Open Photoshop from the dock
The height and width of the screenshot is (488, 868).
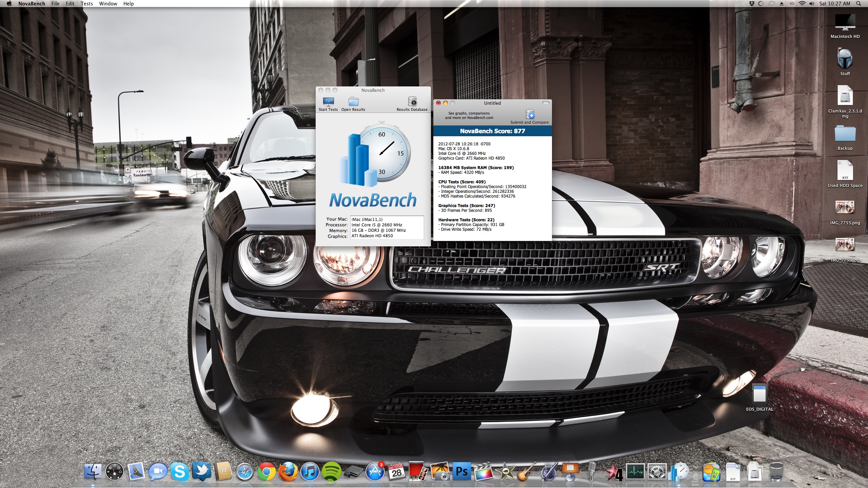461,472
